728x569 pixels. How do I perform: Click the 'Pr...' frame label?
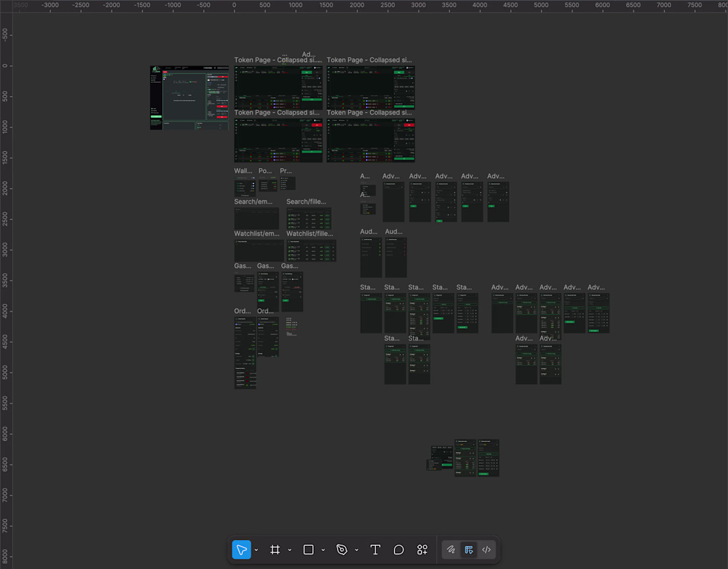pos(286,171)
